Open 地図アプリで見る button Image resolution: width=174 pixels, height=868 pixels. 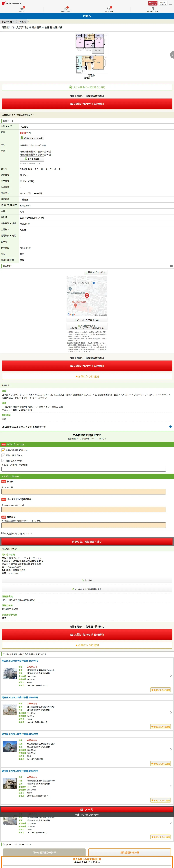coord(96,272)
